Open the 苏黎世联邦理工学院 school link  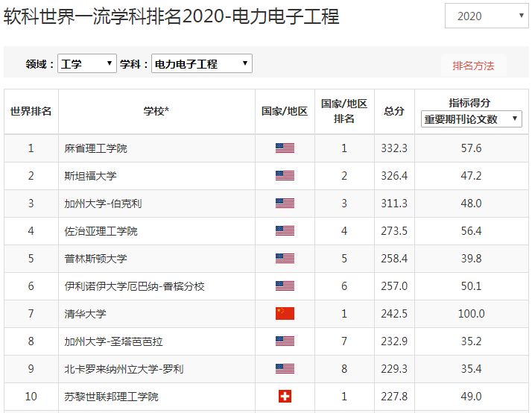tap(111, 397)
